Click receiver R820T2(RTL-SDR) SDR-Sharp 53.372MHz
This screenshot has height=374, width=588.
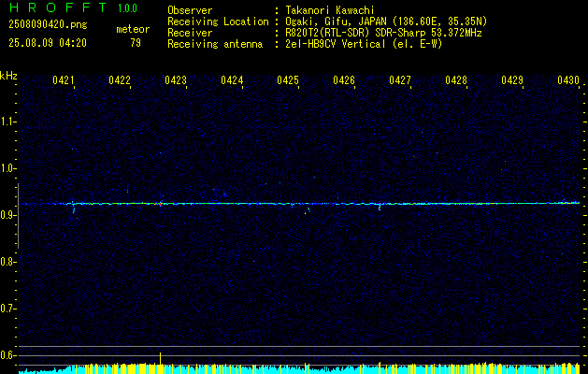click(383, 33)
